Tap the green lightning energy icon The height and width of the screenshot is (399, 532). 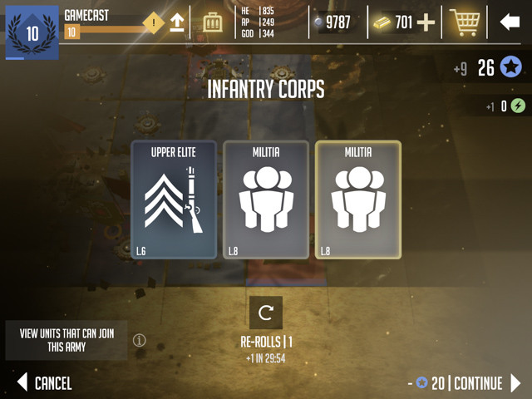coord(518,106)
